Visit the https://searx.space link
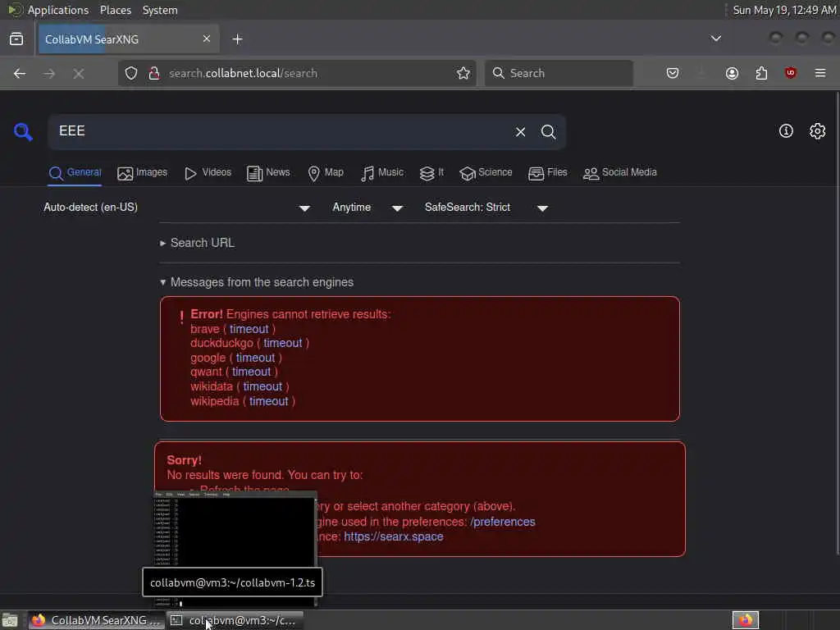The height and width of the screenshot is (630, 840). [394, 536]
